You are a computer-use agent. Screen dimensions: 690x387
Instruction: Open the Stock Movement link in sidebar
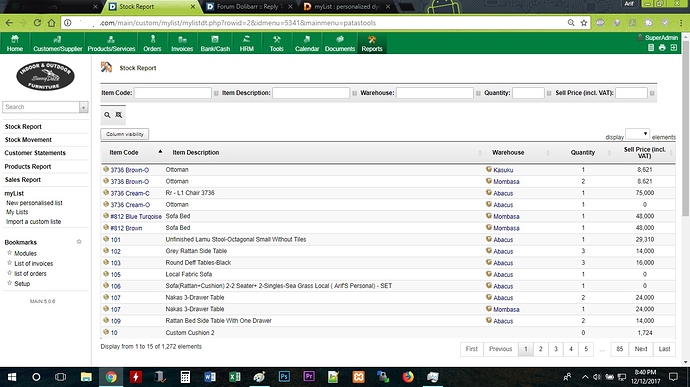point(28,140)
